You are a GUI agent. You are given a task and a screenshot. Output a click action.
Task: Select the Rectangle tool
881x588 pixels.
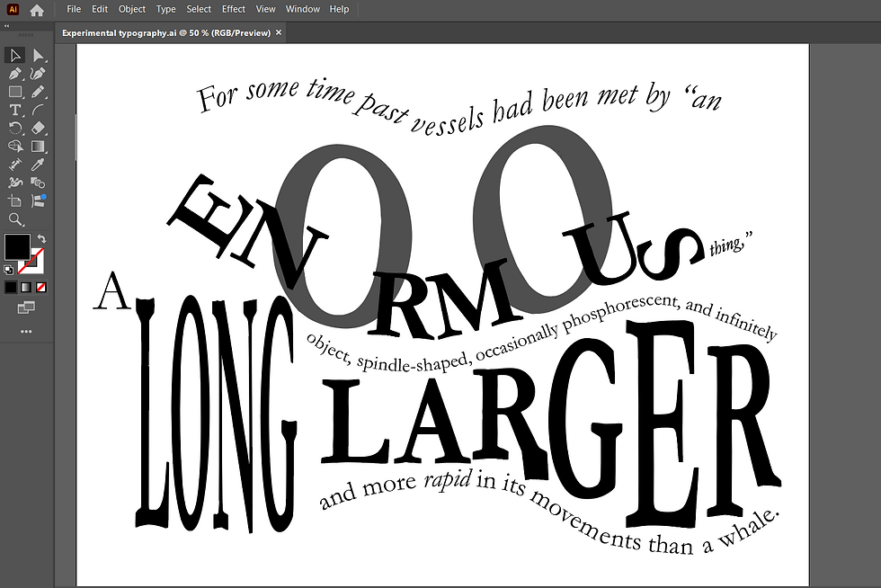pos(14,92)
